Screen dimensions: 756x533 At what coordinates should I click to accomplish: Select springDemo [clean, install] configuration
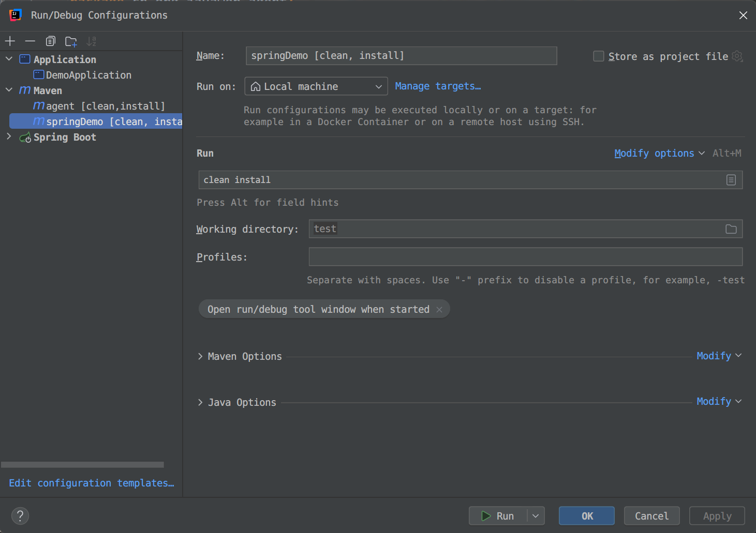[96, 121]
